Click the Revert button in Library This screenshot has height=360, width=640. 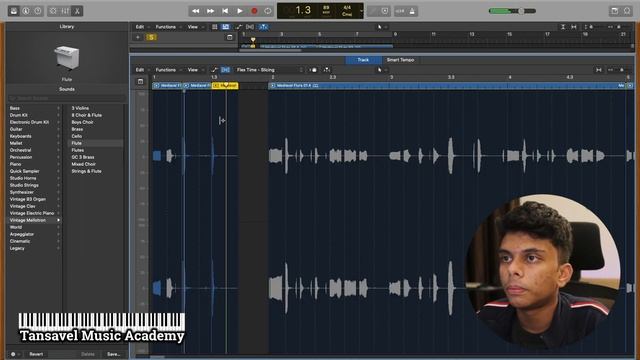[36, 354]
